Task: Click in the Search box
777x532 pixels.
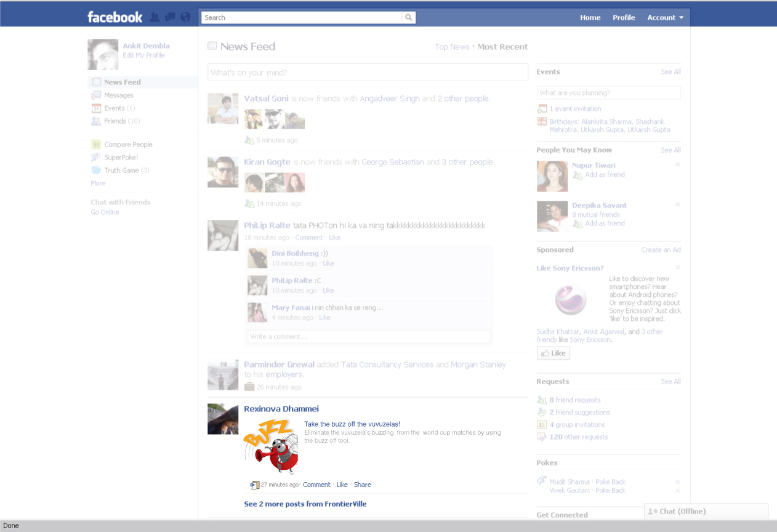Action: (x=302, y=18)
